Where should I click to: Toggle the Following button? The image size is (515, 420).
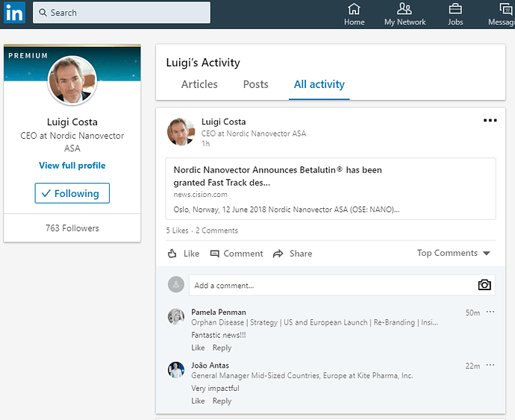pos(72,193)
